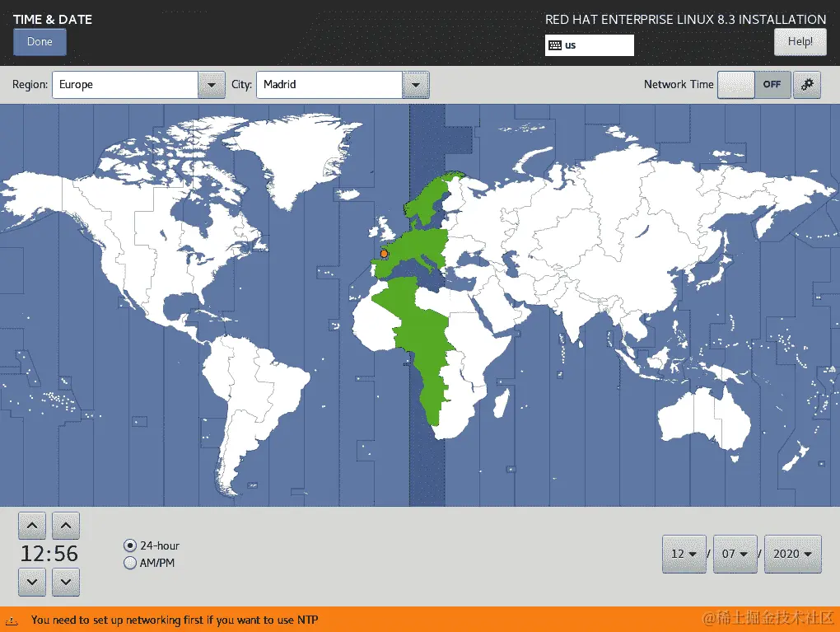Click the 12:56 time display

pos(49,554)
